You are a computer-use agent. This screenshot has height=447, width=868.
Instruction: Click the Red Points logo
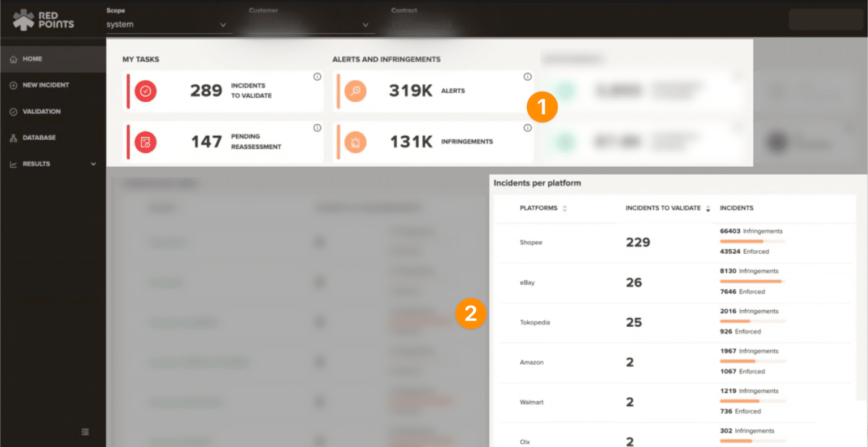(x=42, y=19)
